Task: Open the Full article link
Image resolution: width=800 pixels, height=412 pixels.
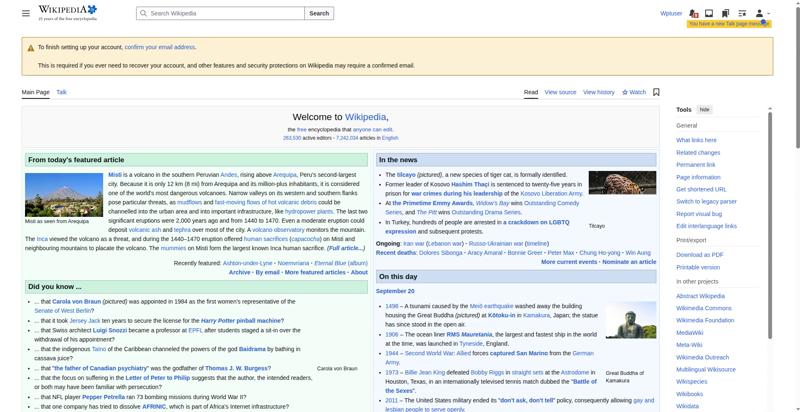Action: pos(346,248)
